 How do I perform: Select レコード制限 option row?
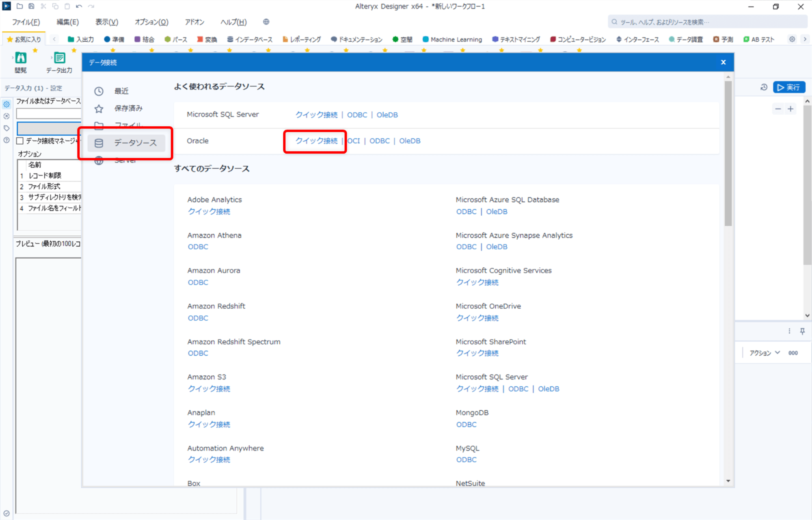pyautogui.click(x=50, y=175)
